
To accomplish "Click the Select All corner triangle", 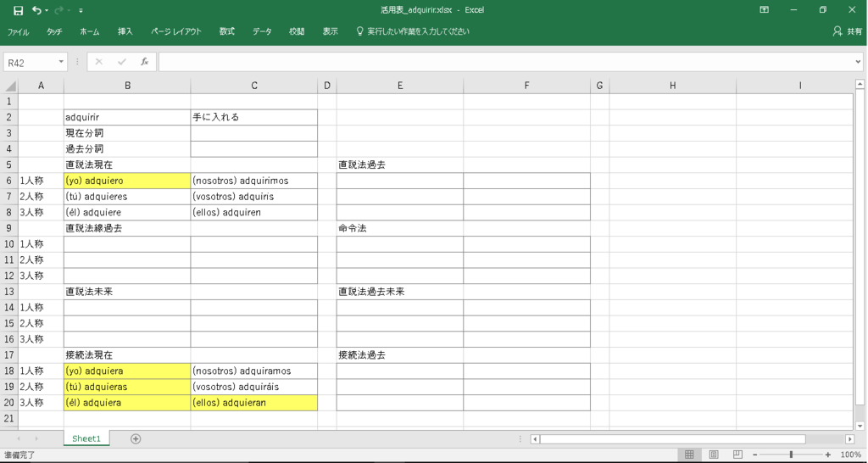I will pyautogui.click(x=11, y=86).
